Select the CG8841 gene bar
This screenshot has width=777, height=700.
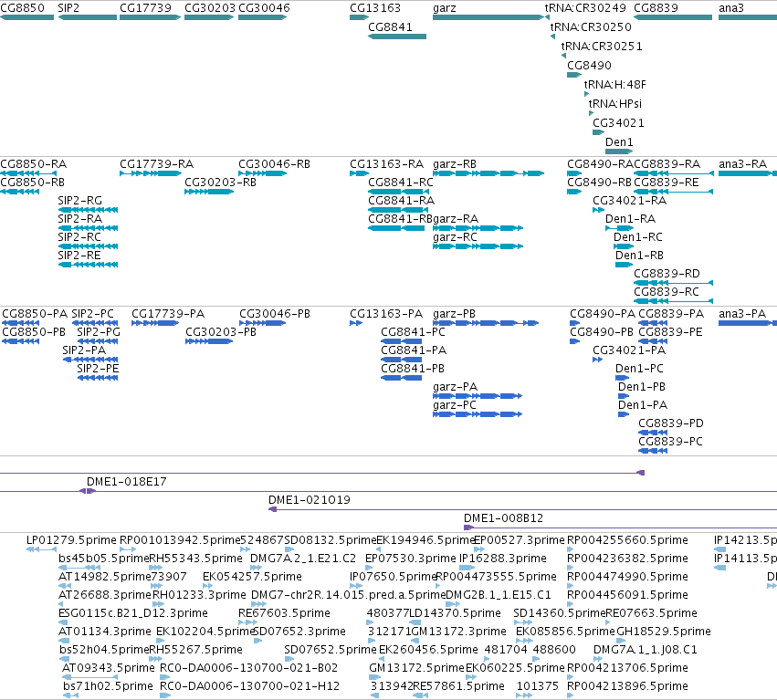click(397, 37)
